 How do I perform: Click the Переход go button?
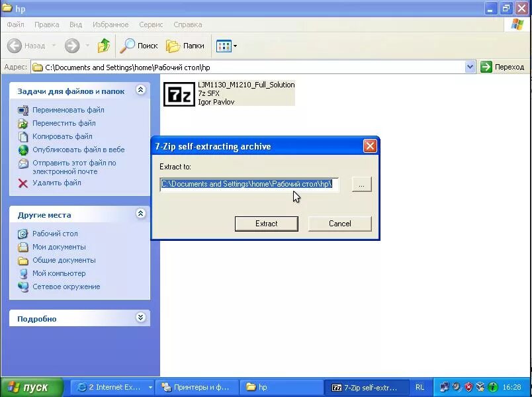click(x=502, y=67)
